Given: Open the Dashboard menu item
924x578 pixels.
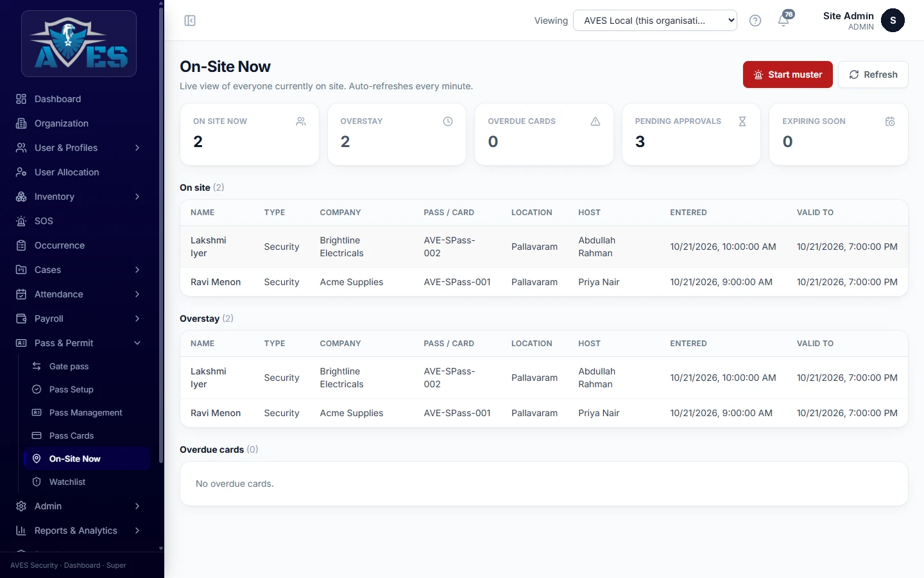Looking at the screenshot, I should pos(79,99).
